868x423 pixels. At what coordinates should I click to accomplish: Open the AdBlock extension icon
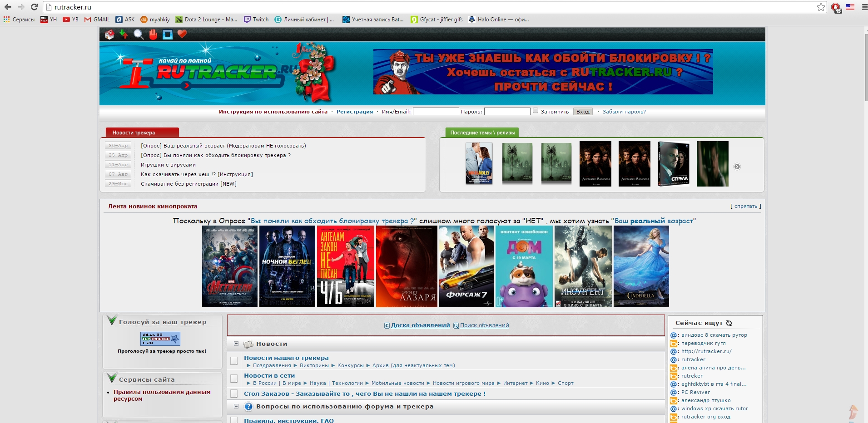pos(836,7)
